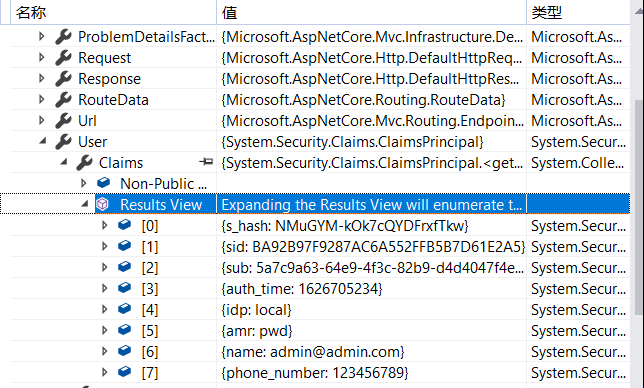Expand the Response property row
Viewport: 644px width, 388px height.
[41, 78]
